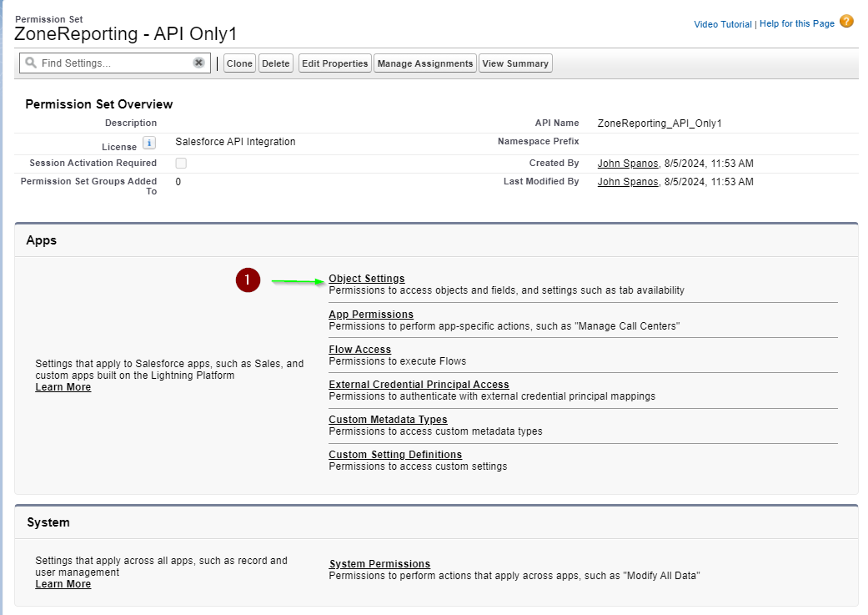
Task: Click the License info icon
Action: [149, 143]
